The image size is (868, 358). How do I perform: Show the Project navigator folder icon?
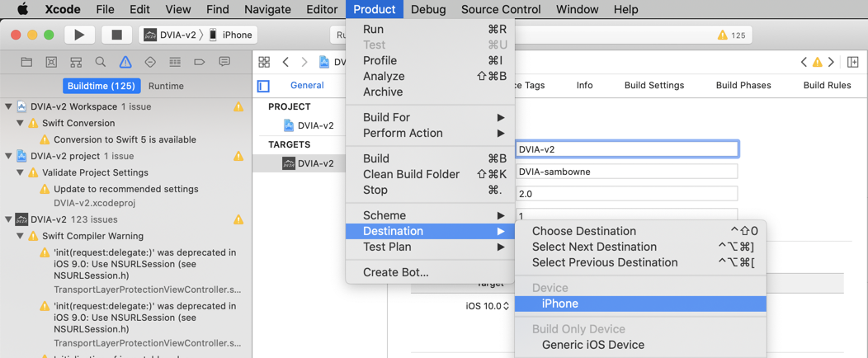tap(26, 62)
